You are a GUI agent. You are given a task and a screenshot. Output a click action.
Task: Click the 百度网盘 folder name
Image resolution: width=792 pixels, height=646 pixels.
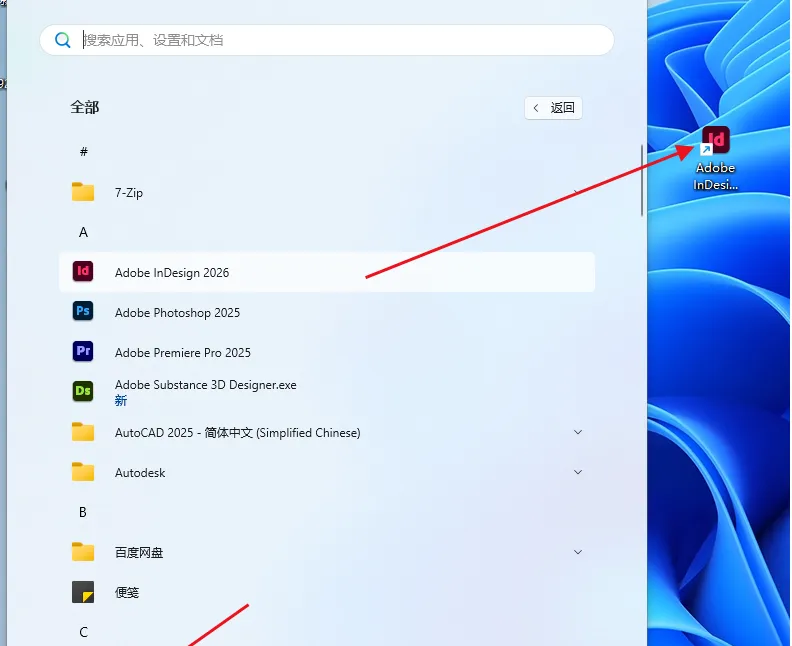(x=139, y=553)
